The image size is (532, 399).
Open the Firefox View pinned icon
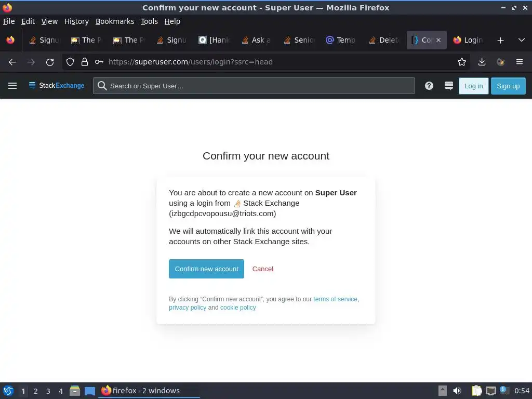tap(10, 41)
